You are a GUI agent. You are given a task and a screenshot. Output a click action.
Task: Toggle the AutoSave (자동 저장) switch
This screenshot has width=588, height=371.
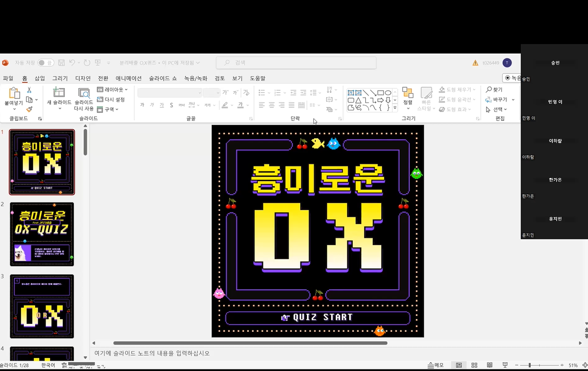pos(46,62)
